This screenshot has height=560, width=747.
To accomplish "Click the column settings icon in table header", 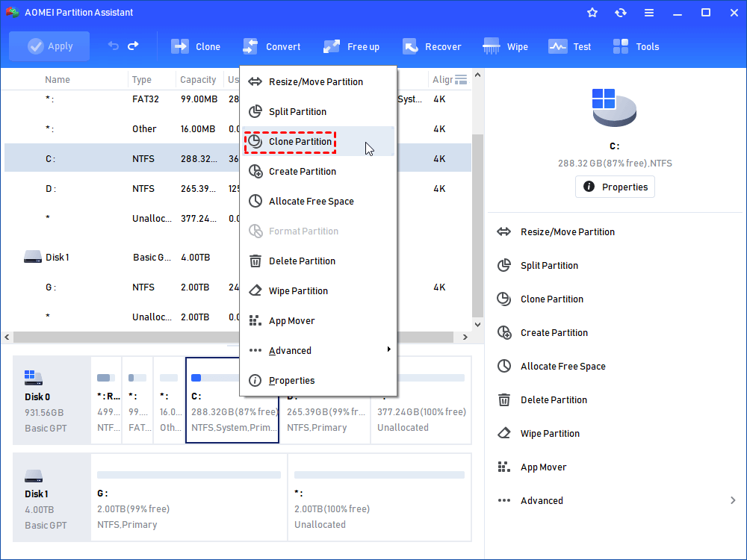I will pyautogui.click(x=461, y=80).
